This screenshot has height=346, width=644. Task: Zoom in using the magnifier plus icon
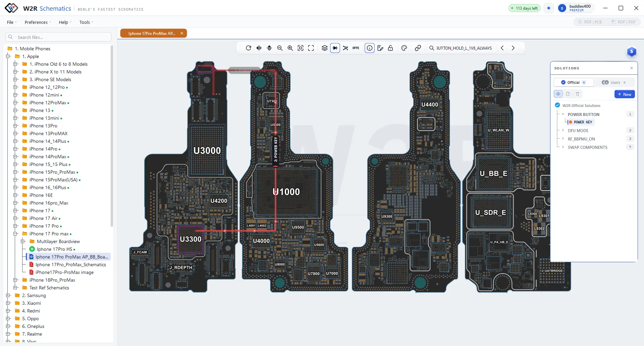[290, 48]
